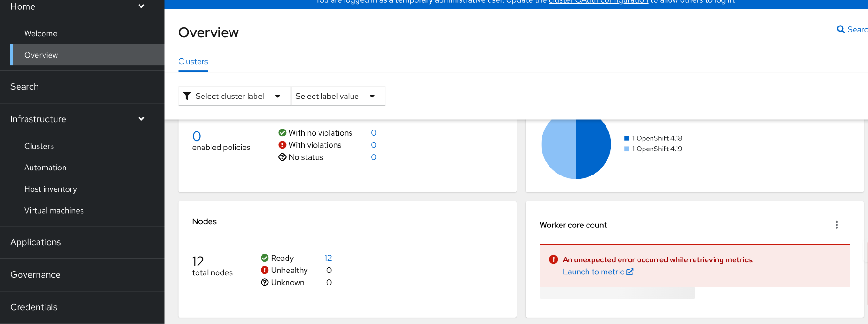Open the 12 Ready nodes link
The height and width of the screenshot is (324, 868).
(x=328, y=258)
